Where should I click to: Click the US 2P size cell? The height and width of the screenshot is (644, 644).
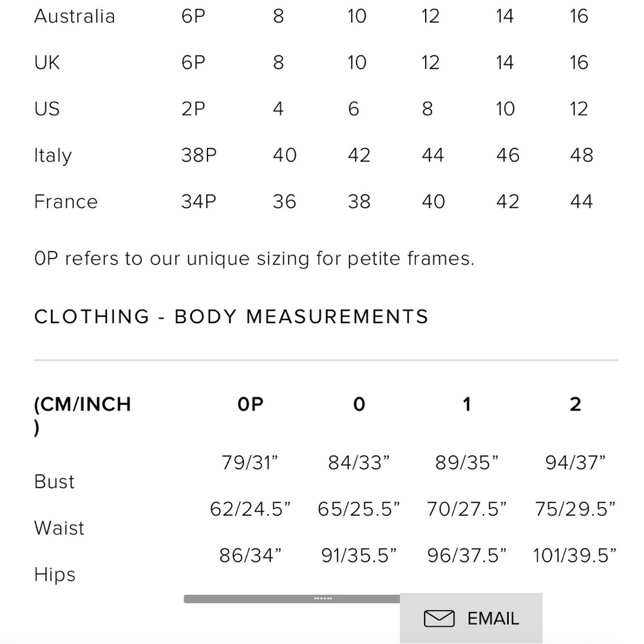(193, 109)
